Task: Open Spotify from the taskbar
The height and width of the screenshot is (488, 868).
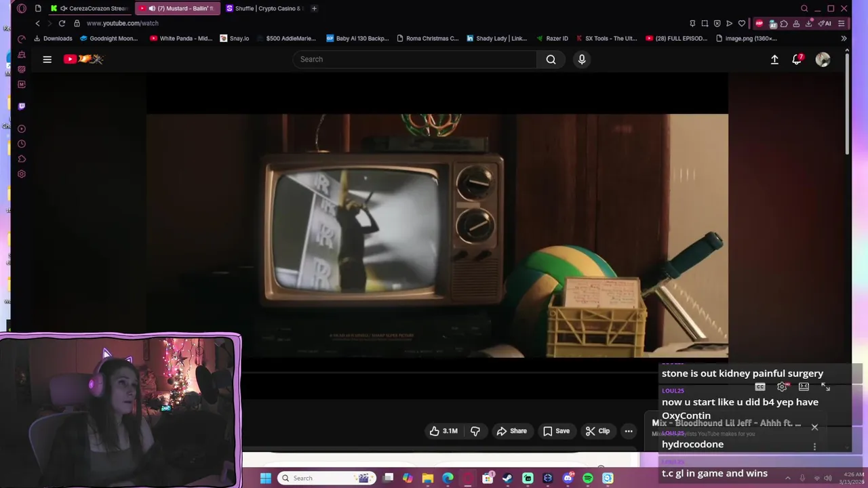Action: point(588,479)
